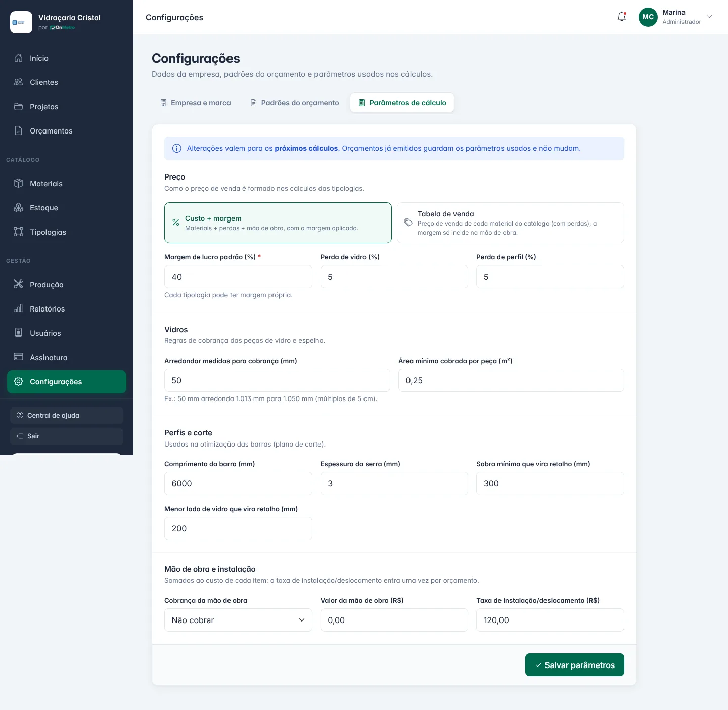Click the Sair logout button
The height and width of the screenshot is (710, 728).
point(67,436)
